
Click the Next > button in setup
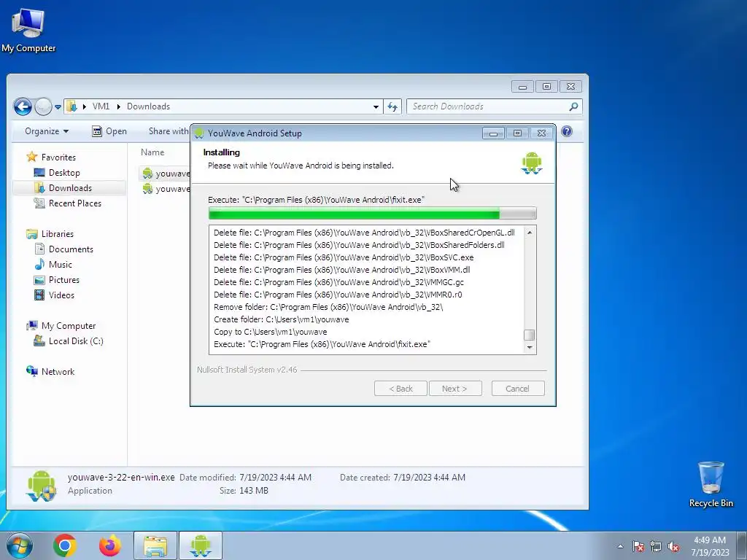coord(455,389)
